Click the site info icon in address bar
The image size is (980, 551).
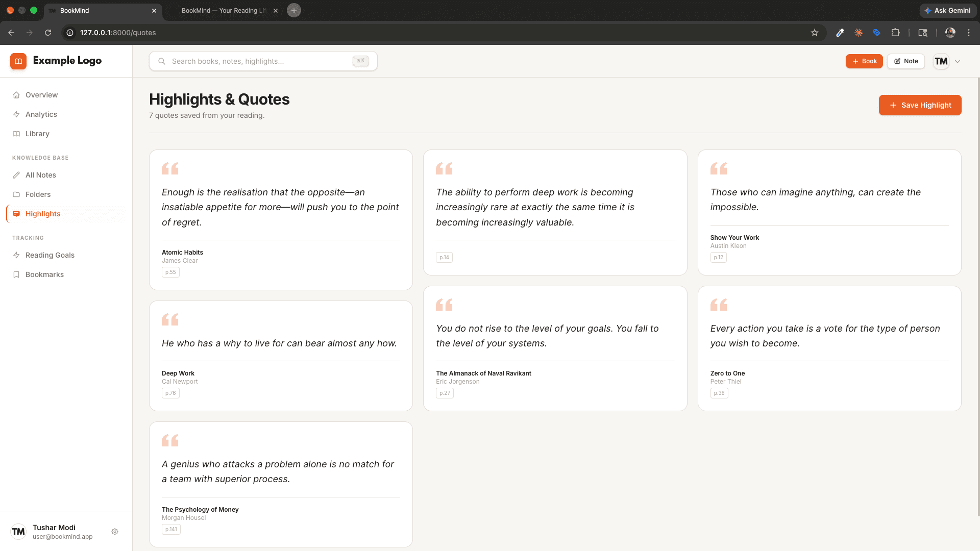point(70,33)
